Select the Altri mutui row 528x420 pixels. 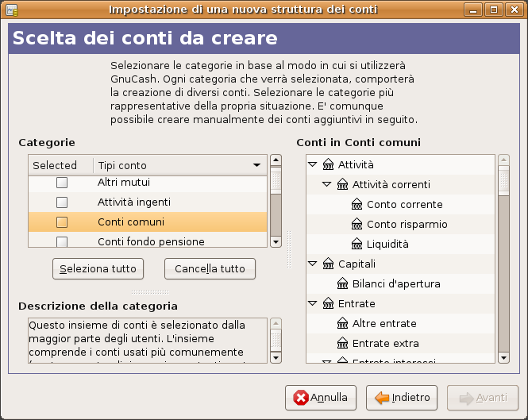pos(148,183)
